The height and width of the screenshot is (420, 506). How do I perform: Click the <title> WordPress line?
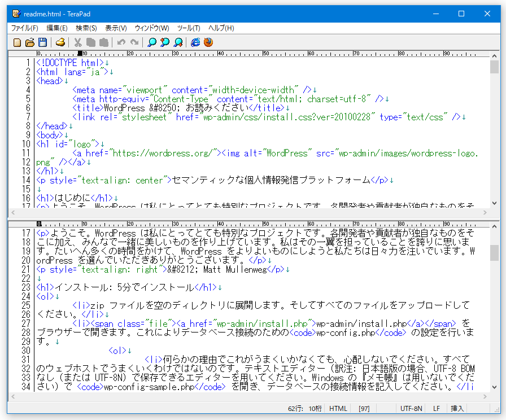click(x=178, y=108)
